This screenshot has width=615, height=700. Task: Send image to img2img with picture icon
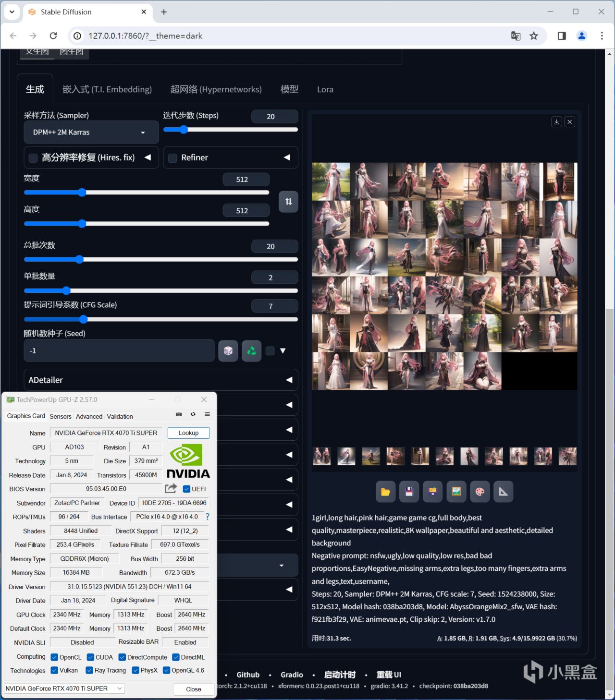click(456, 492)
